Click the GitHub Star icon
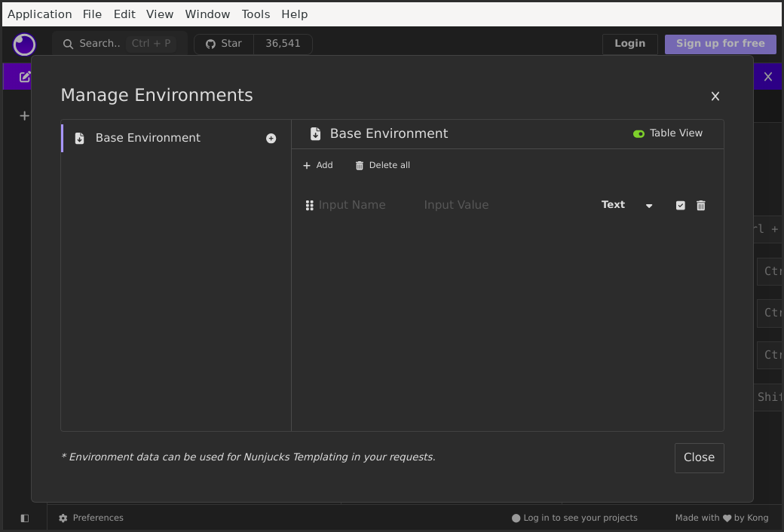This screenshot has height=532, width=784. (x=211, y=44)
